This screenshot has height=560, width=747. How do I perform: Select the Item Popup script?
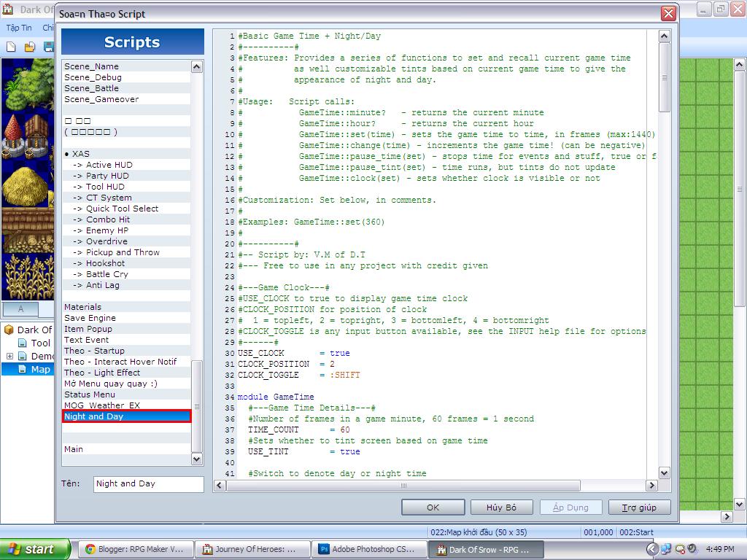pyautogui.click(x=126, y=329)
